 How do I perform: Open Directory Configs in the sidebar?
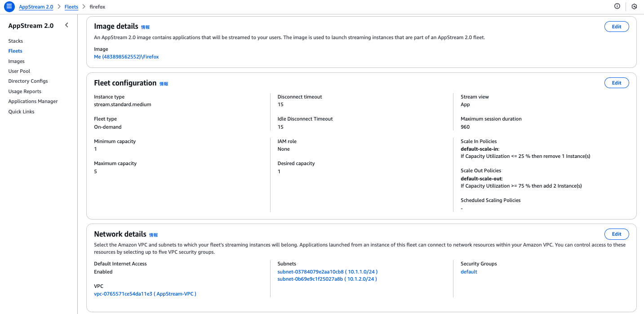click(28, 81)
